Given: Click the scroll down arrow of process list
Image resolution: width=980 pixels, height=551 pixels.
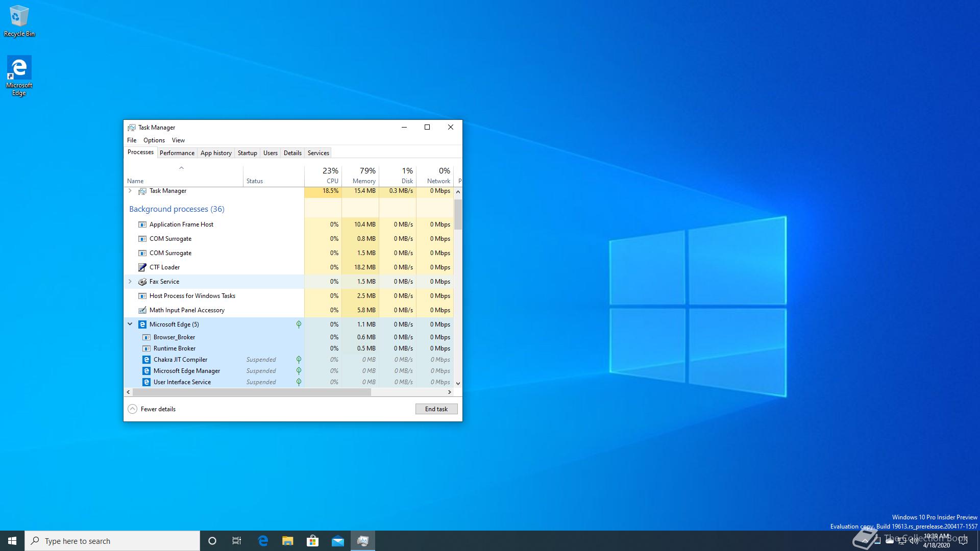Looking at the screenshot, I should [458, 384].
